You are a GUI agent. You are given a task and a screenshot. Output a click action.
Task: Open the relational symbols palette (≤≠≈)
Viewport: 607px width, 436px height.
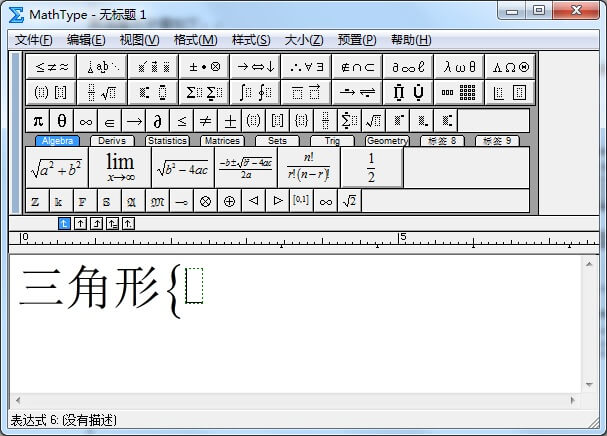pyautogui.click(x=51, y=67)
